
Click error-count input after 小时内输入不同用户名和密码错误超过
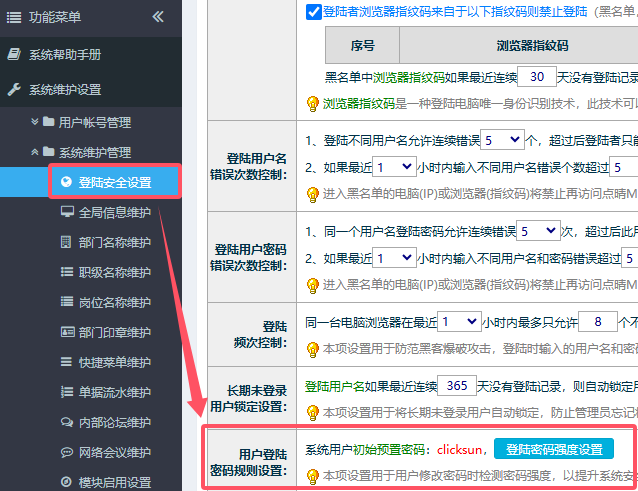point(630,258)
